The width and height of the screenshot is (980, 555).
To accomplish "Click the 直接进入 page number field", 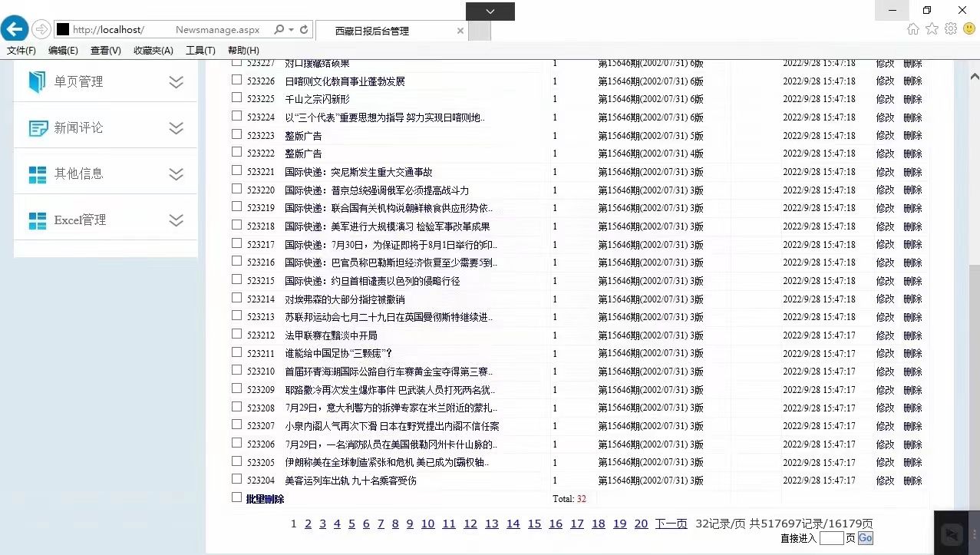I will [831, 538].
